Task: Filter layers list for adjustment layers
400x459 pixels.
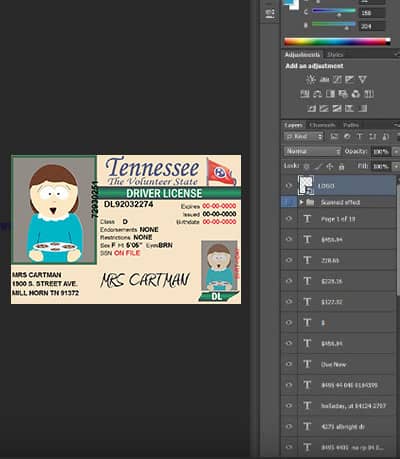Action: click(x=347, y=136)
